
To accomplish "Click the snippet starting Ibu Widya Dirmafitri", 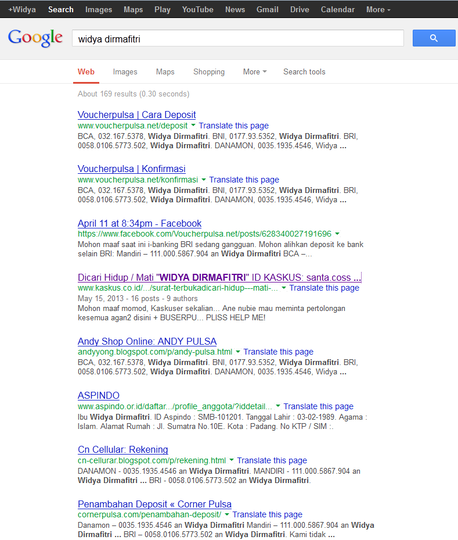I will pos(222,422).
